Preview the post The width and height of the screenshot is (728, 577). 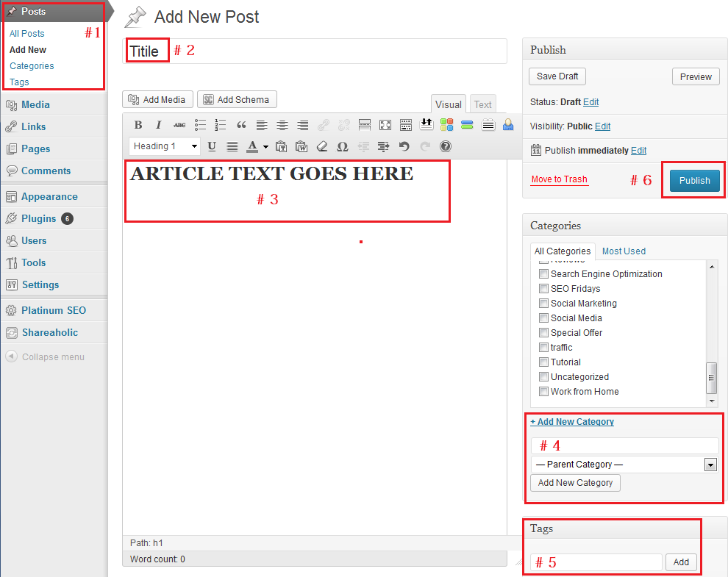(x=696, y=76)
